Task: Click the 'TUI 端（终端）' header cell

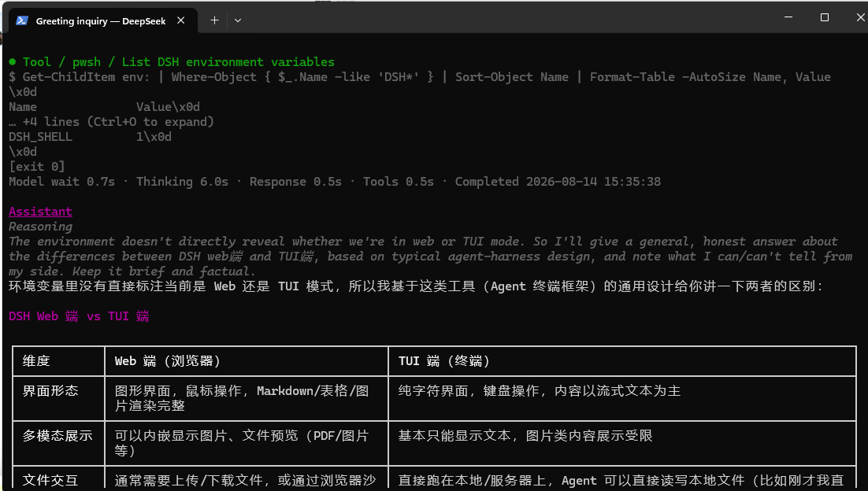Action: [x=622, y=361]
